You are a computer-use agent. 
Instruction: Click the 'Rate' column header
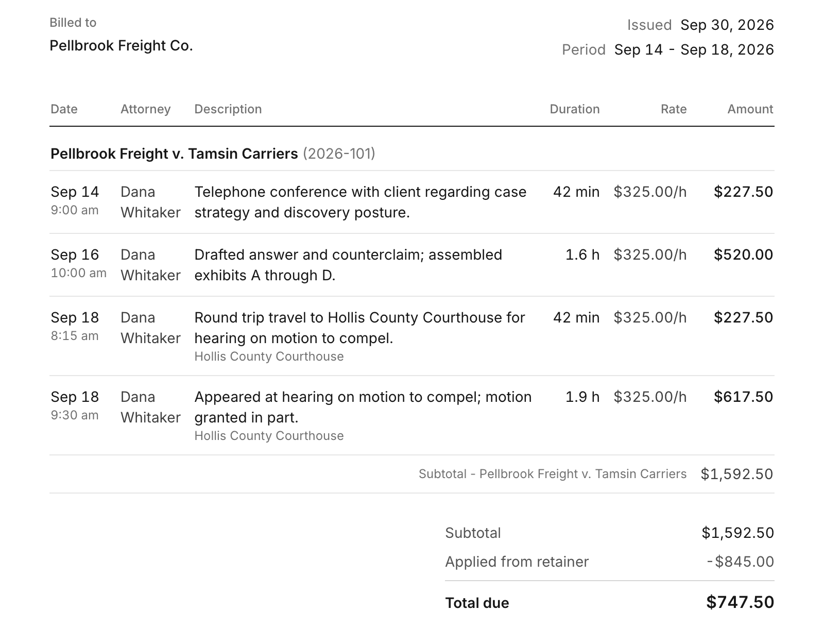(x=674, y=109)
